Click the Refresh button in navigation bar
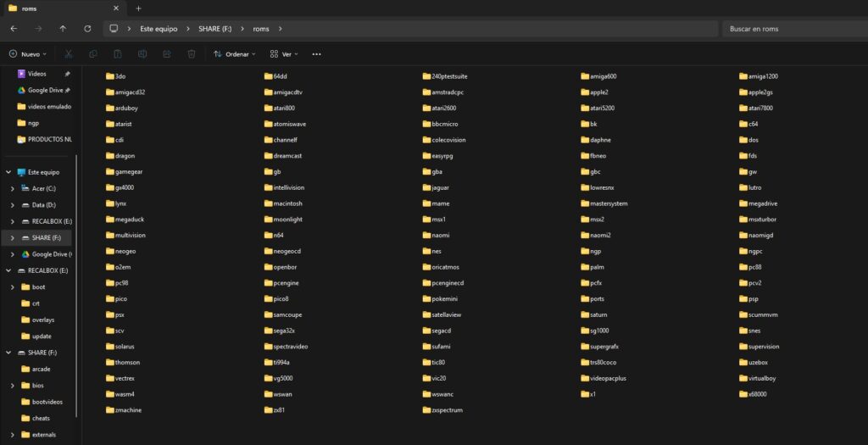868x445 pixels. pyautogui.click(x=87, y=28)
